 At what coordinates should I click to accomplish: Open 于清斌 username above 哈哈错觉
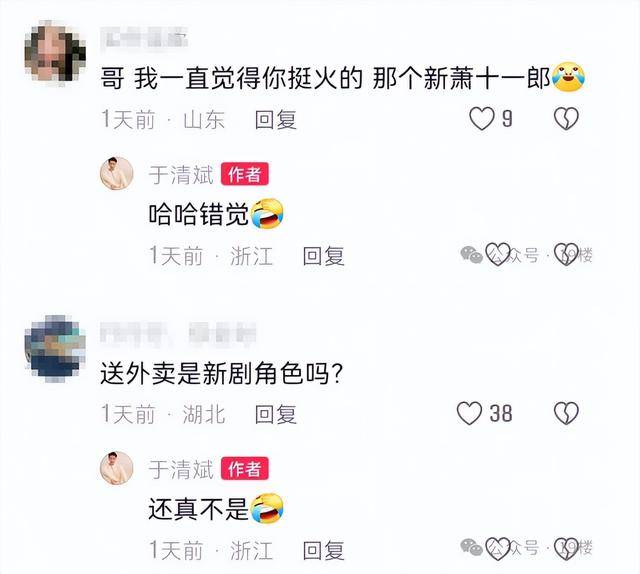181,175
